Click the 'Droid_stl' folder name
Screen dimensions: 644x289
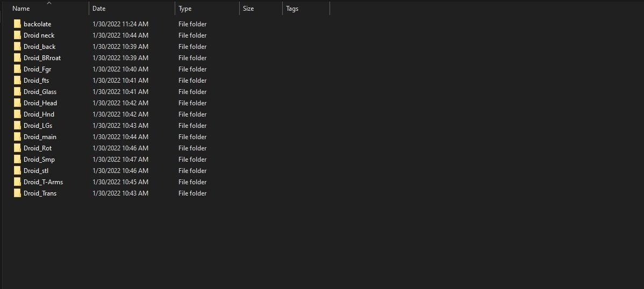36,171
